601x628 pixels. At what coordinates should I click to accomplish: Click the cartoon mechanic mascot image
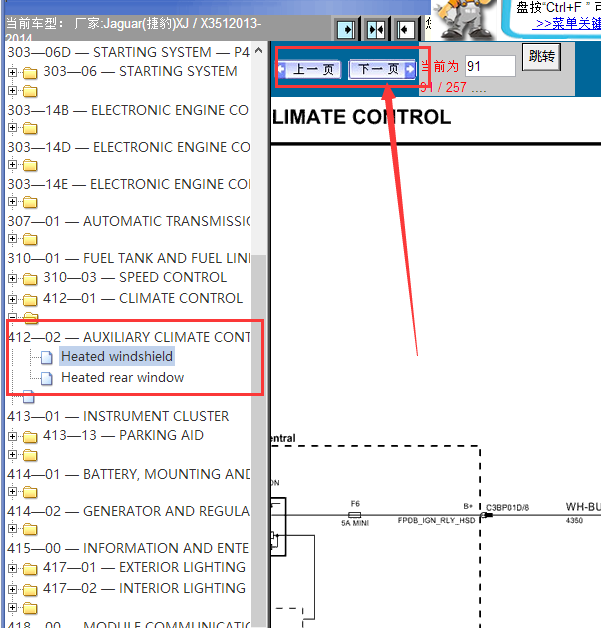pyautogui.click(x=464, y=18)
